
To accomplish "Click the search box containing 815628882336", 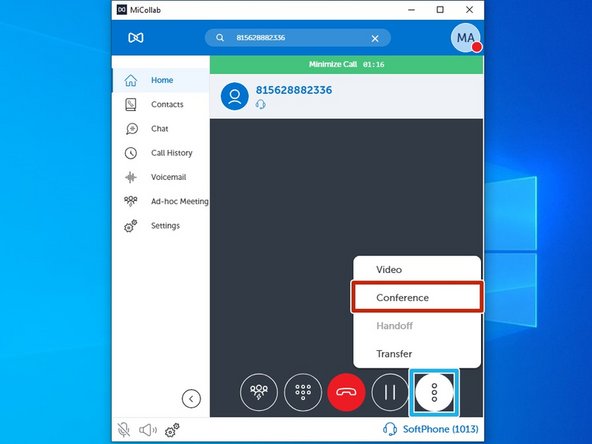I will [298, 38].
